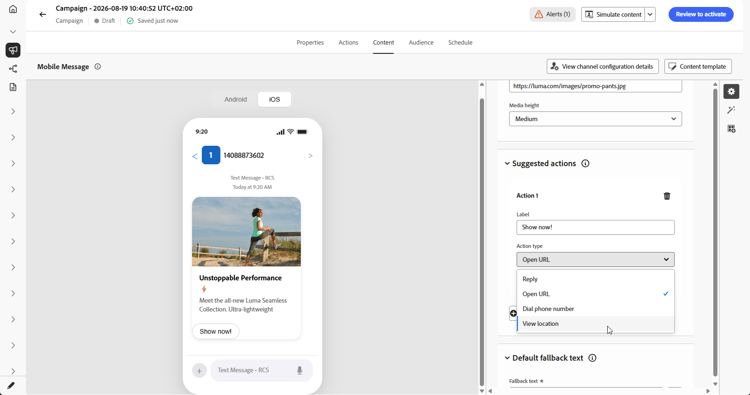Click the info icon next to Default fallback text
The image size is (750, 395).
592,358
